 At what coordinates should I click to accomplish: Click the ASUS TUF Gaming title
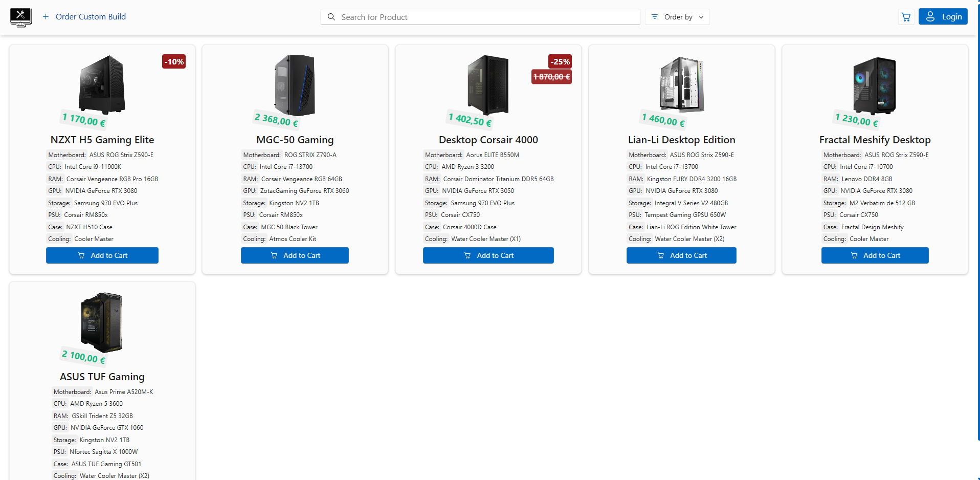pyautogui.click(x=102, y=377)
